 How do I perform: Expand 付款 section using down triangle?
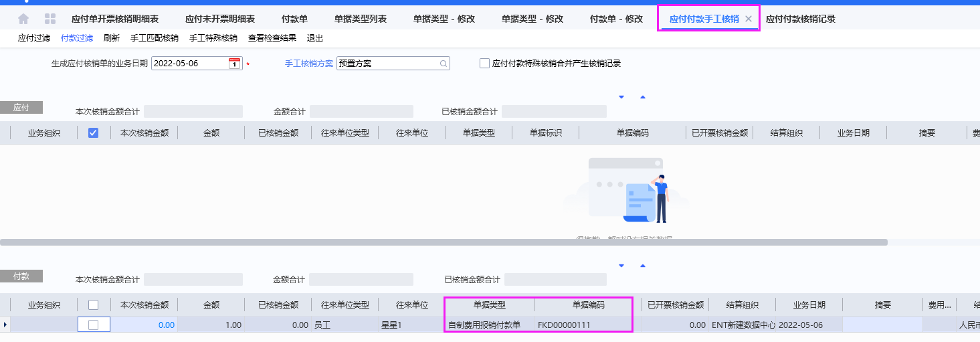point(621,266)
